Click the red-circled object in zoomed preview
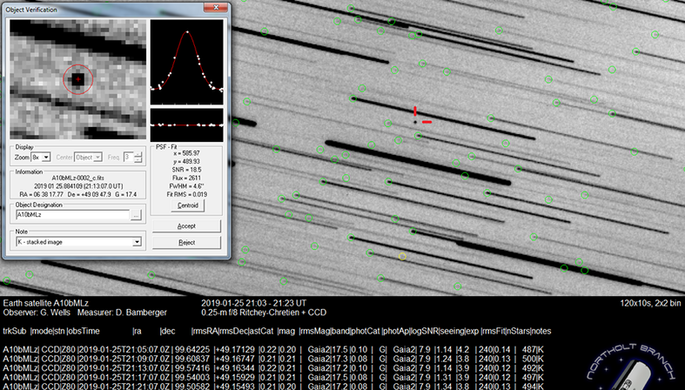Image resolution: width=685 pixels, height=390 pixels. point(78,79)
